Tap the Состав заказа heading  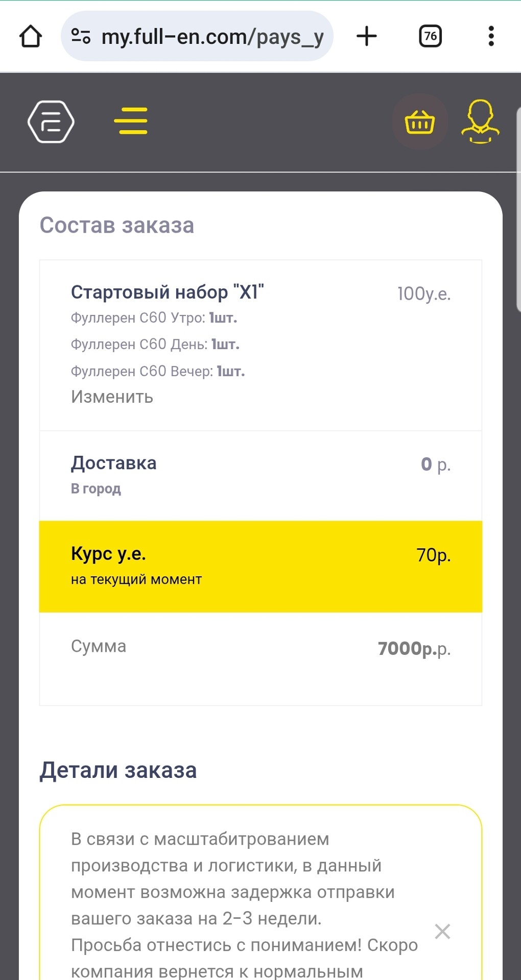117,225
